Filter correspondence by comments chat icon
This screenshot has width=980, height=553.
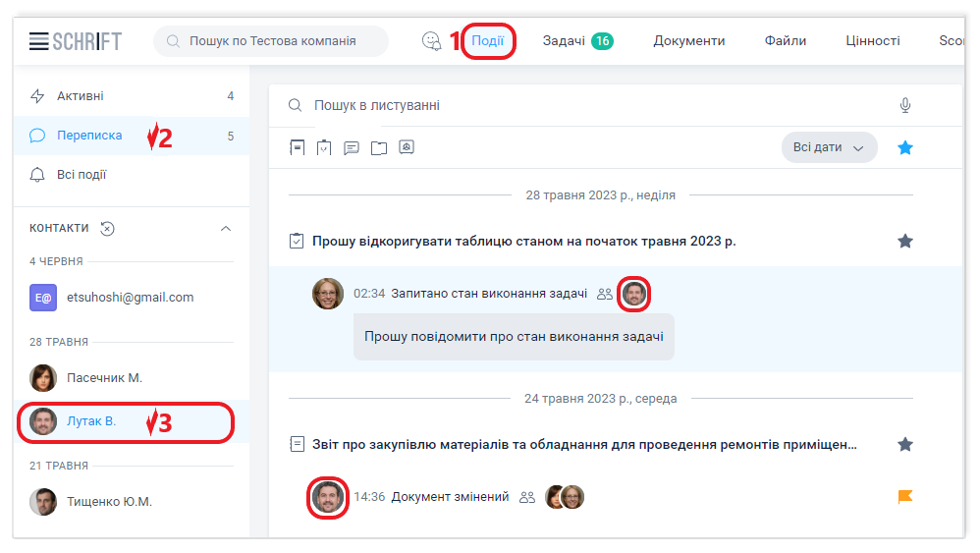tap(352, 148)
